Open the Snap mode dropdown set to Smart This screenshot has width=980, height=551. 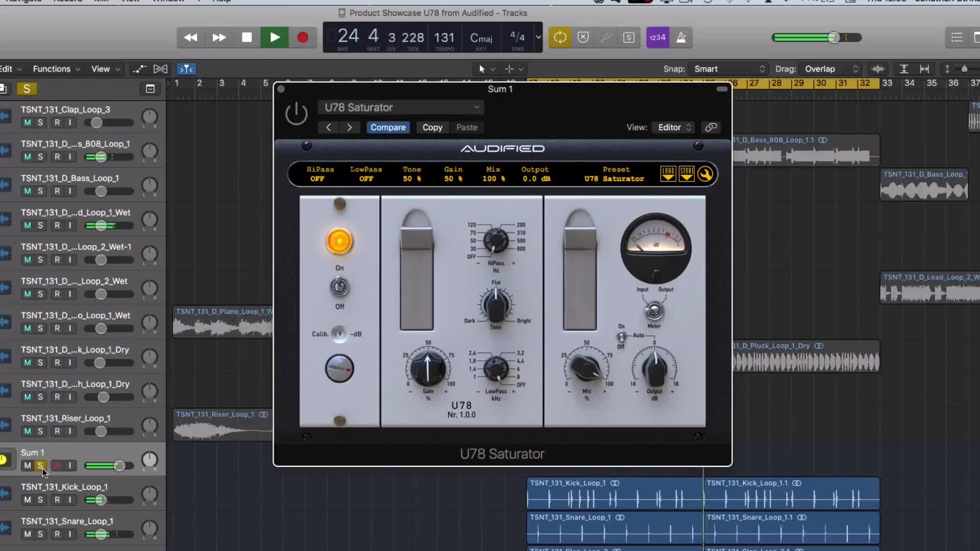point(728,69)
